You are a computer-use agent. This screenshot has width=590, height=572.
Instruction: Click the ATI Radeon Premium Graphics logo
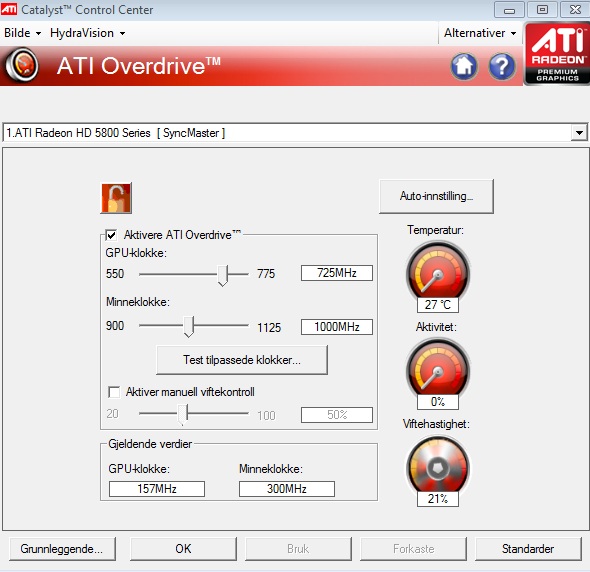557,54
